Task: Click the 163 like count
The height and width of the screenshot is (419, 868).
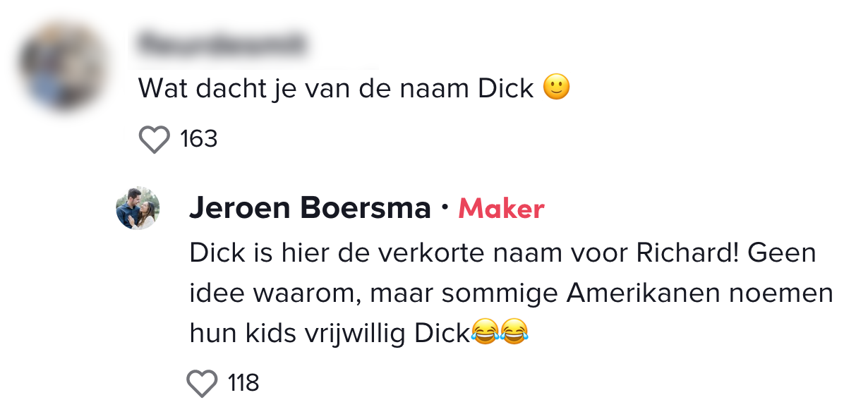Action: pyautogui.click(x=199, y=139)
